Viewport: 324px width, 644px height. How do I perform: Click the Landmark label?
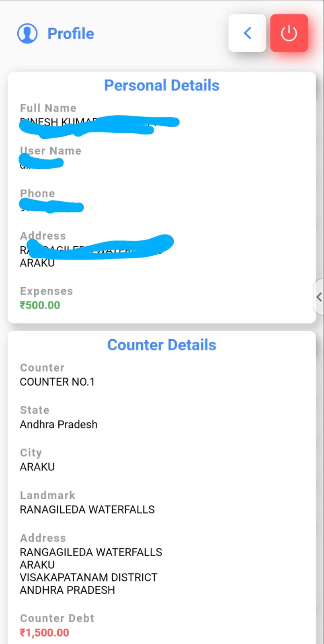(x=47, y=495)
